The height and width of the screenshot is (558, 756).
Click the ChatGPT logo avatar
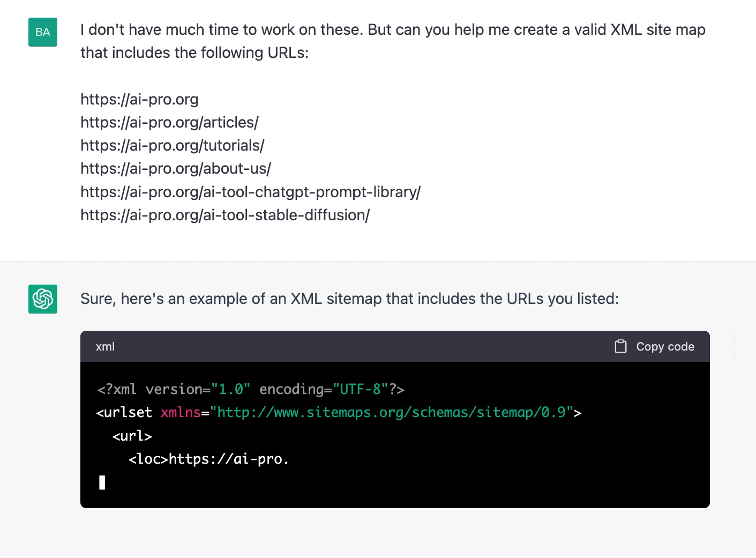43,299
